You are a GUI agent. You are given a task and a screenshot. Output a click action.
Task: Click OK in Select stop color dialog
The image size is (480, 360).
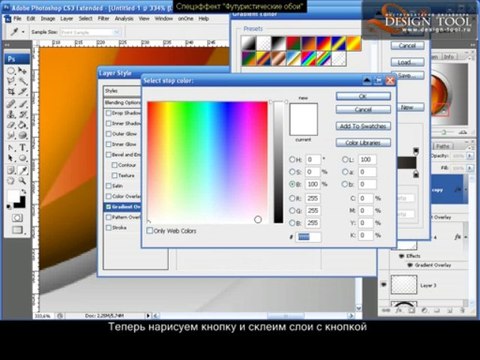pos(363,96)
